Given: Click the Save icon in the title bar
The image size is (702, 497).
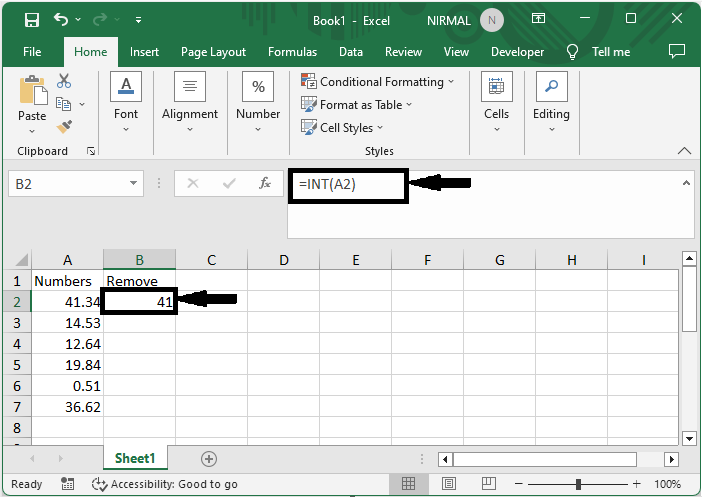Looking at the screenshot, I should (32, 20).
